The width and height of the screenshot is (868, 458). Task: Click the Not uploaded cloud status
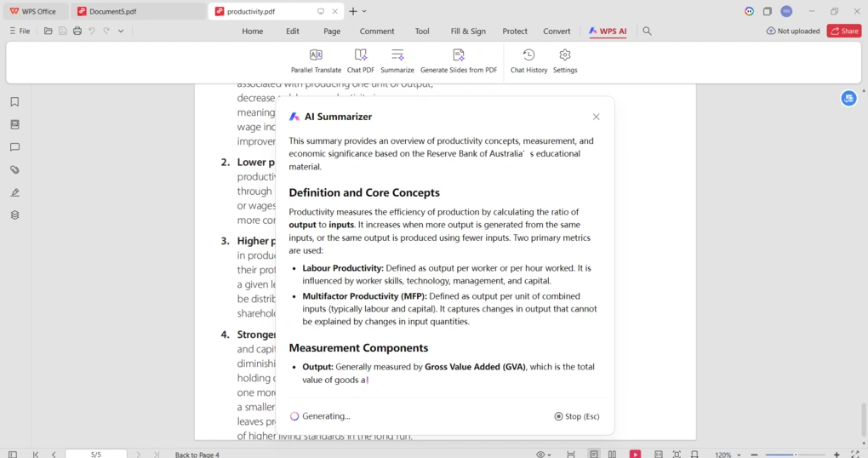coord(793,31)
